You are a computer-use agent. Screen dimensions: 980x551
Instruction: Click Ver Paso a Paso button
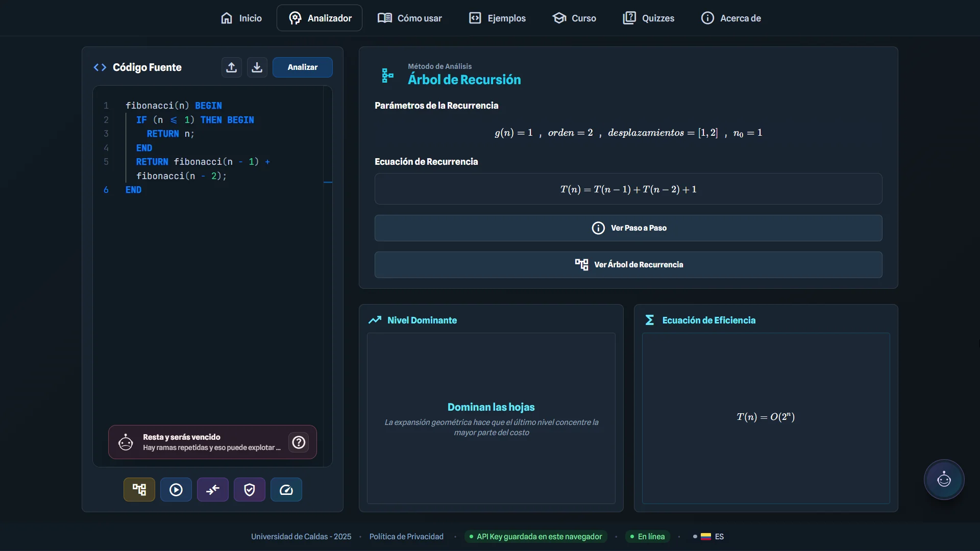point(628,228)
